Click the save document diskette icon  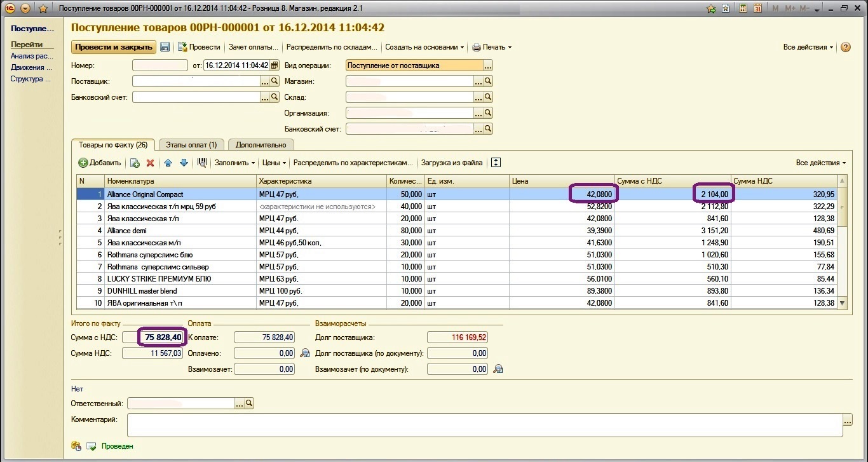point(165,47)
